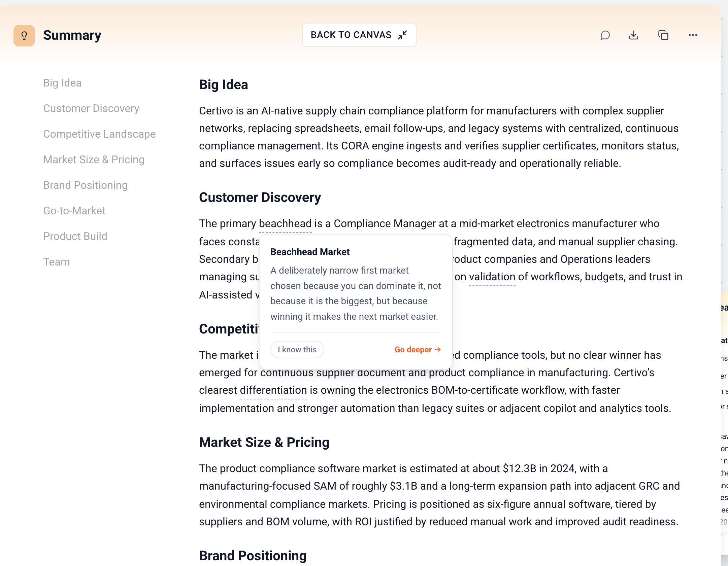Select Competitive Landscape in outline
The image size is (728, 566).
click(99, 134)
